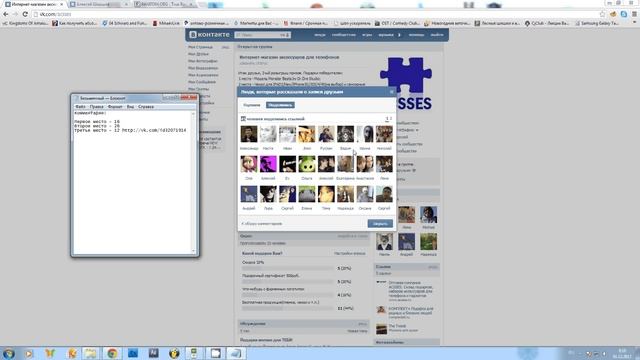Open the blue square app on taskbar
The width and height of the screenshot is (640, 360).
(133, 353)
